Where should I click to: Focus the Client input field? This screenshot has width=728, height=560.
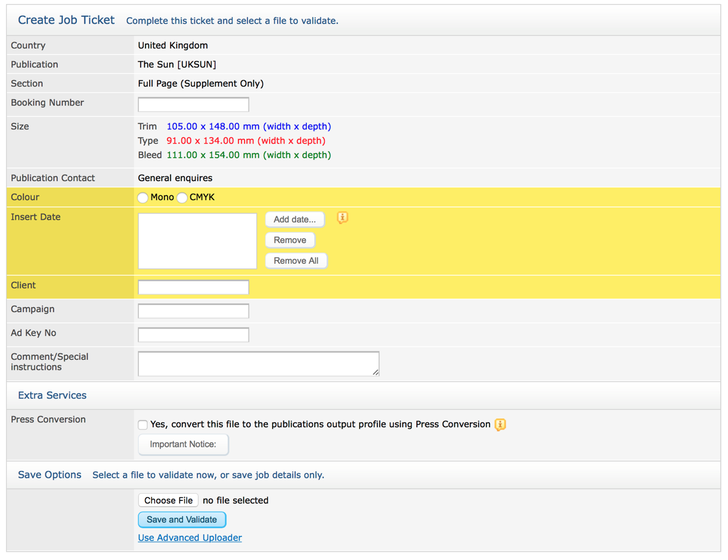pyautogui.click(x=193, y=287)
